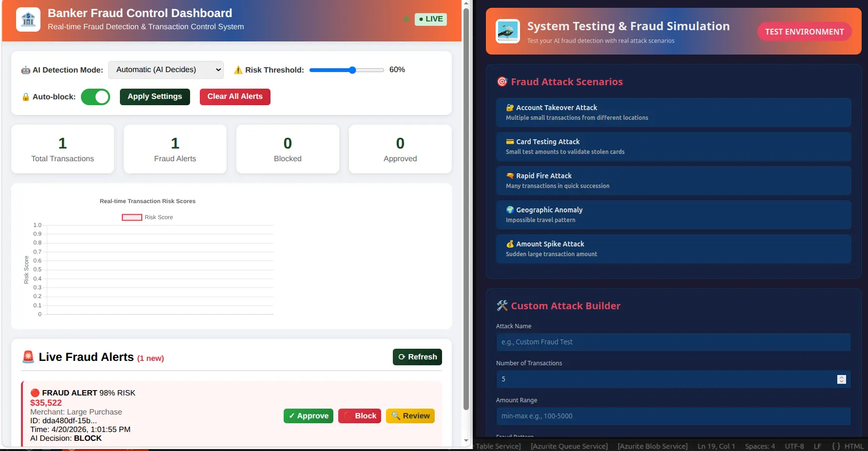The image size is (868, 451).
Task: Click the System Testing header logo icon
Action: (x=508, y=31)
